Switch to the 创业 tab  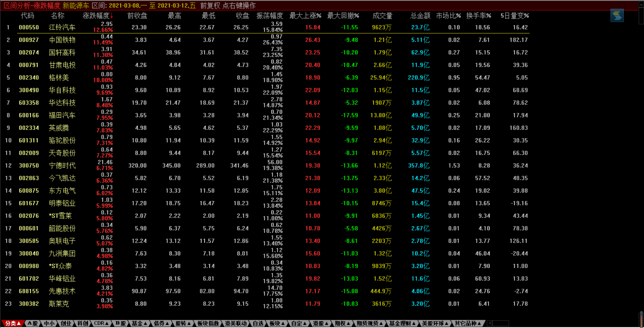tap(66, 323)
